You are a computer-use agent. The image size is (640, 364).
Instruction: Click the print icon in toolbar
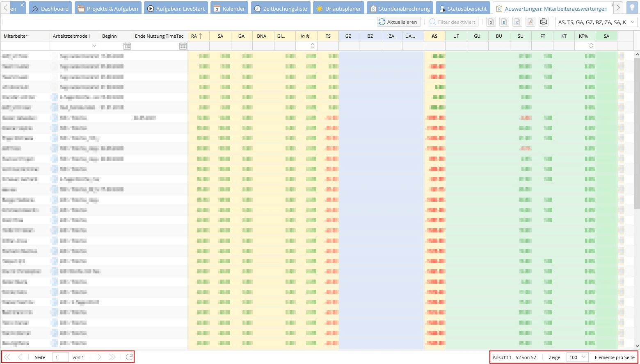click(544, 22)
